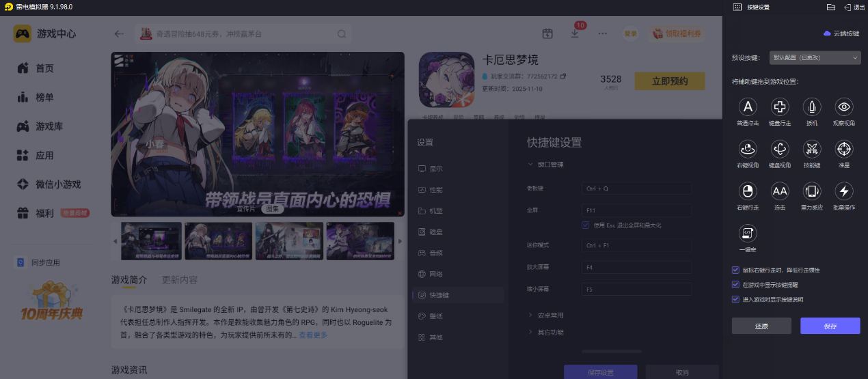Switch to 更新内容 tab
The image size is (868, 379).
click(x=180, y=279)
